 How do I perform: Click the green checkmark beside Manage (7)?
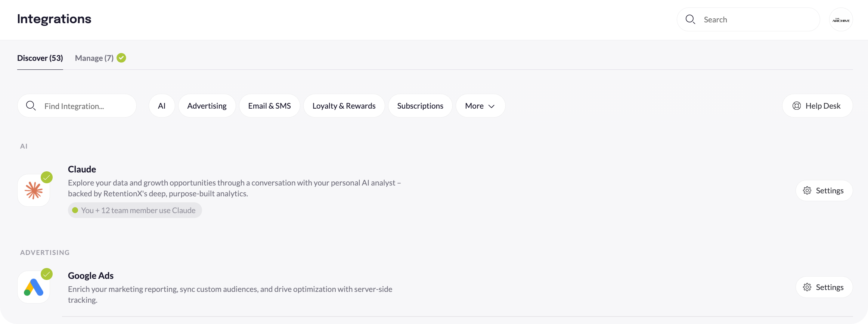121,58
